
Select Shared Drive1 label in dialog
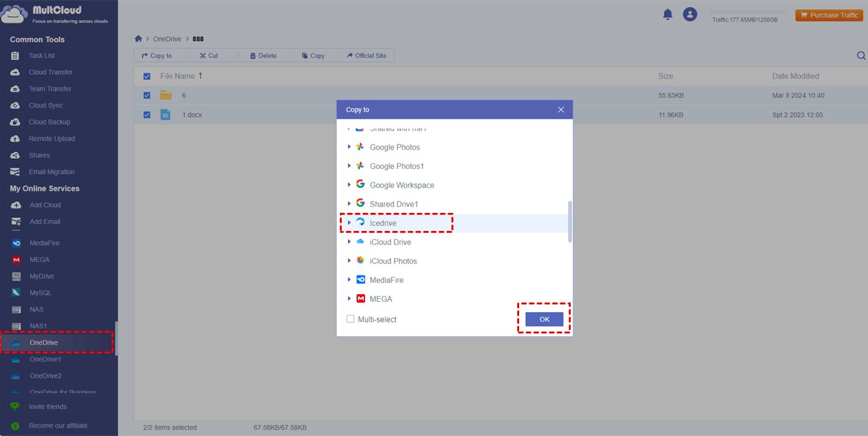(x=394, y=204)
